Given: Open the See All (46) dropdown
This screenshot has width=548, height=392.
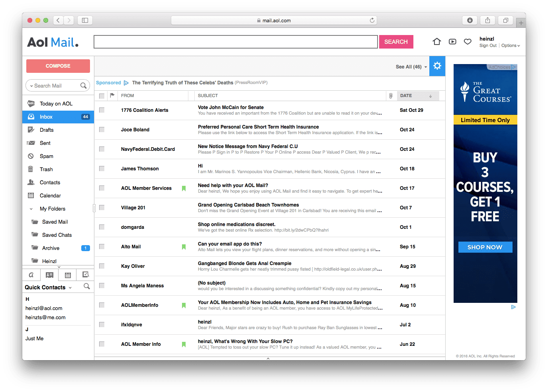Looking at the screenshot, I should tap(411, 67).
